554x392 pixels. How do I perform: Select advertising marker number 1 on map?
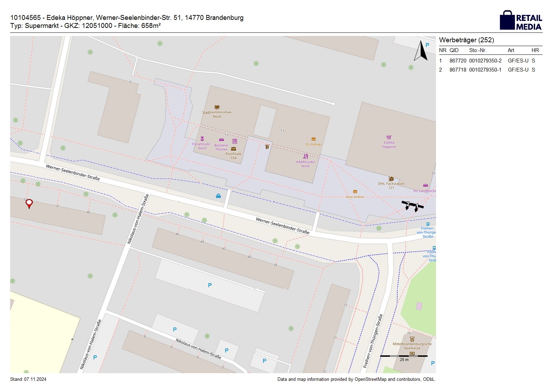(x=416, y=207)
